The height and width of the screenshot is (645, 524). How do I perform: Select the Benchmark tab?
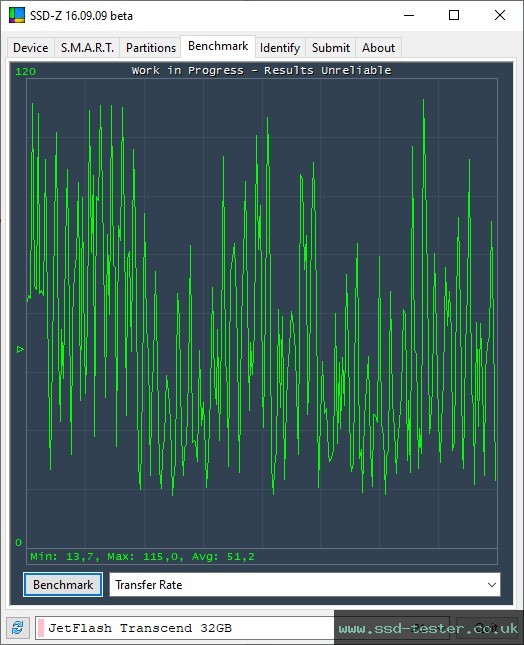click(x=218, y=46)
